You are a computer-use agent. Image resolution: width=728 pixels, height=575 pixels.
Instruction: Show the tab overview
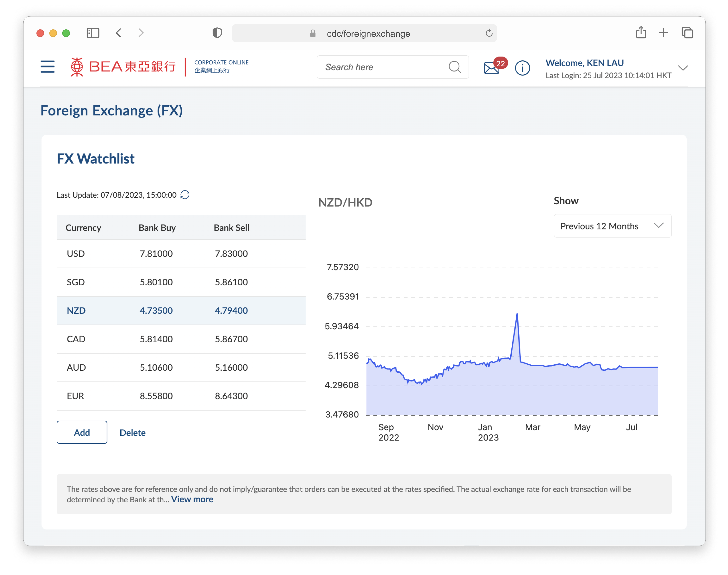(687, 33)
